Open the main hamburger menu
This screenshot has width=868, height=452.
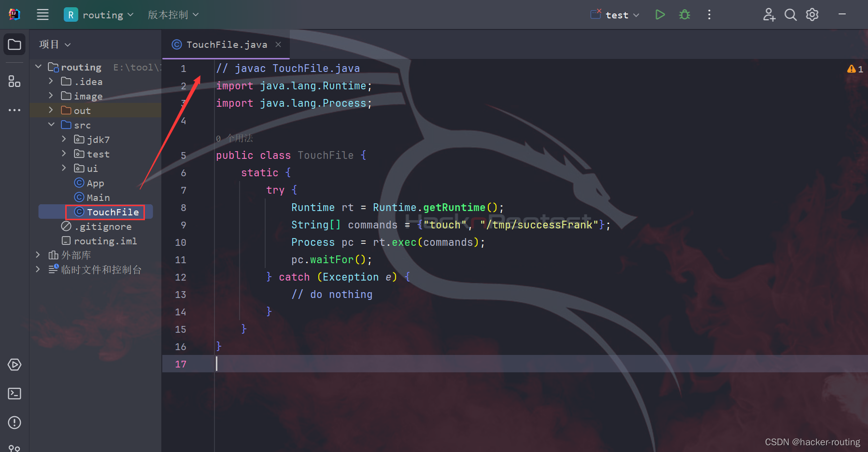43,14
